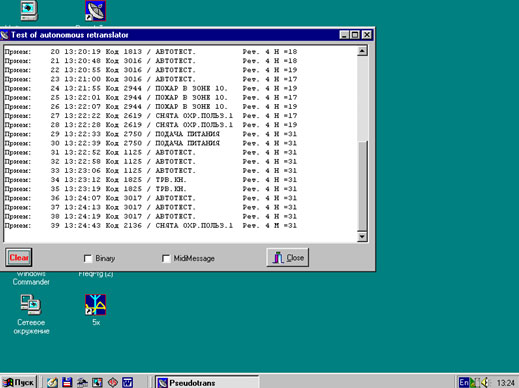519x388 pixels.
Task: Minimize the retranslator test window
Action: [x=344, y=35]
